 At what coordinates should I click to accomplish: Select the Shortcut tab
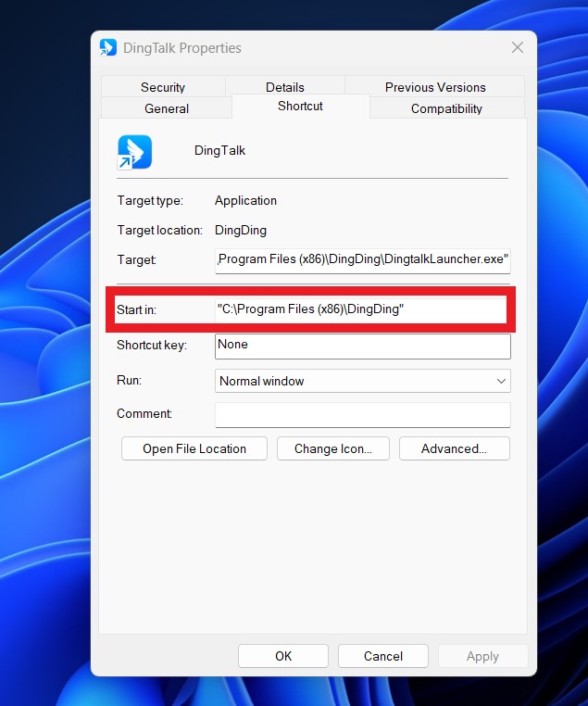[301, 107]
